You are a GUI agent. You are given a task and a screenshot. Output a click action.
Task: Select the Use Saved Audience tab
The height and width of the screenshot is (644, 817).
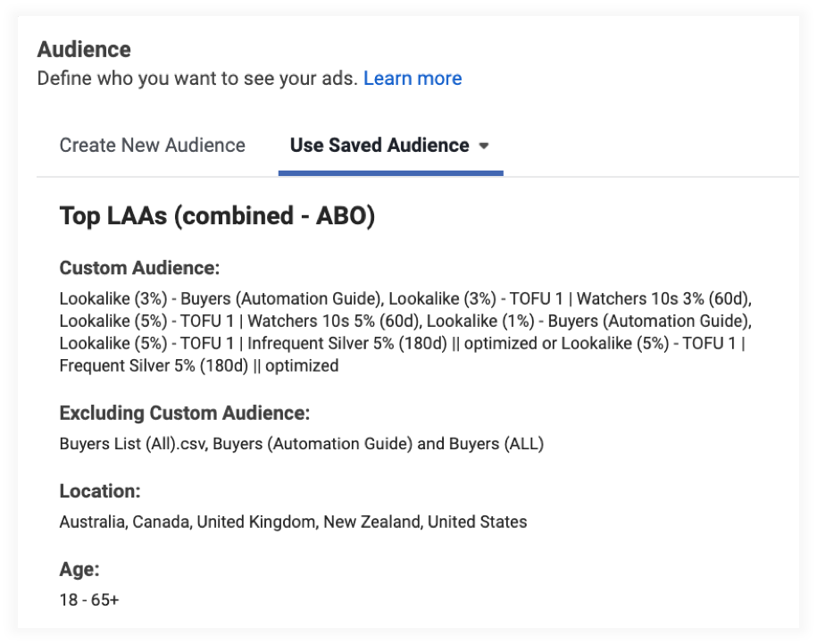pos(379,146)
